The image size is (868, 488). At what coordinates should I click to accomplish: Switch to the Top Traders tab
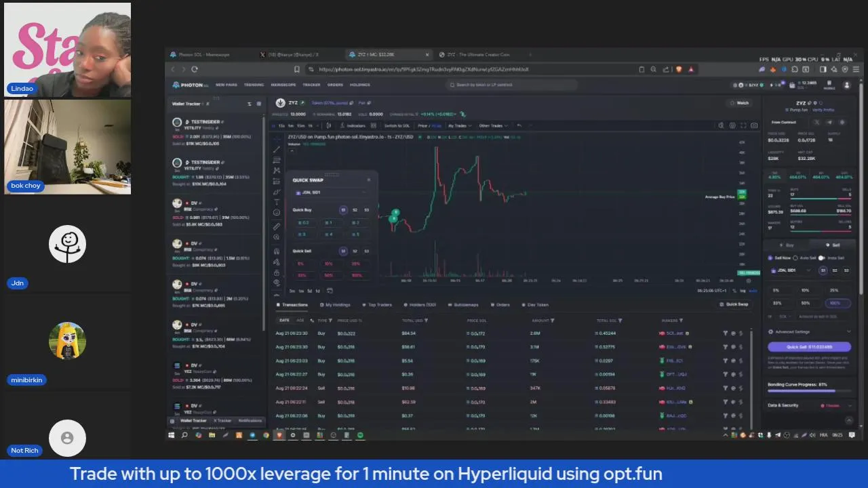click(x=377, y=305)
